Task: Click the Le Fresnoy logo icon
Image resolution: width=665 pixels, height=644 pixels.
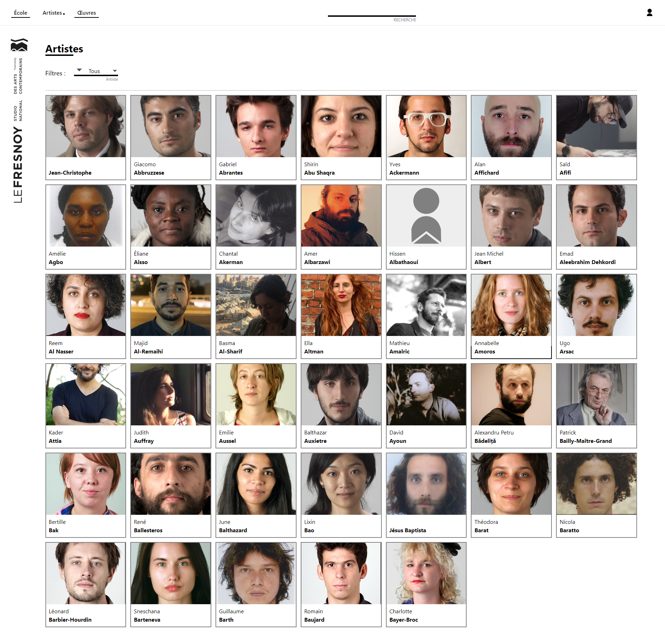Action: point(19,45)
